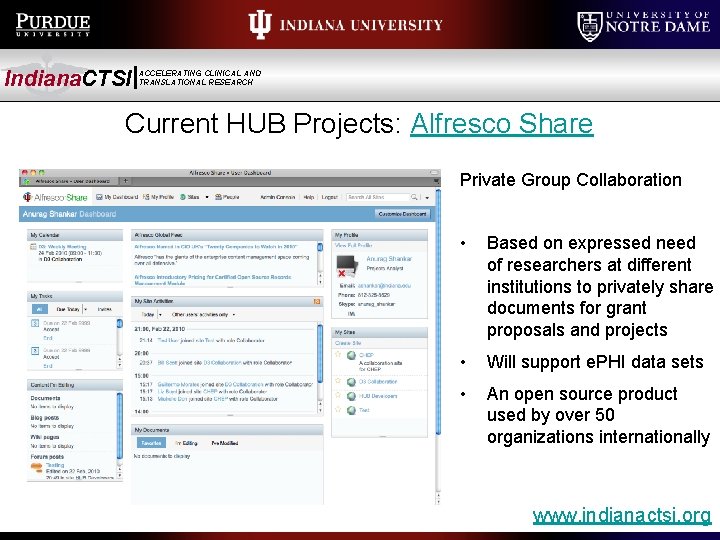This screenshot has width=720, height=540.
Task: Open the www.indianactsi.org link
Action: [x=622, y=515]
